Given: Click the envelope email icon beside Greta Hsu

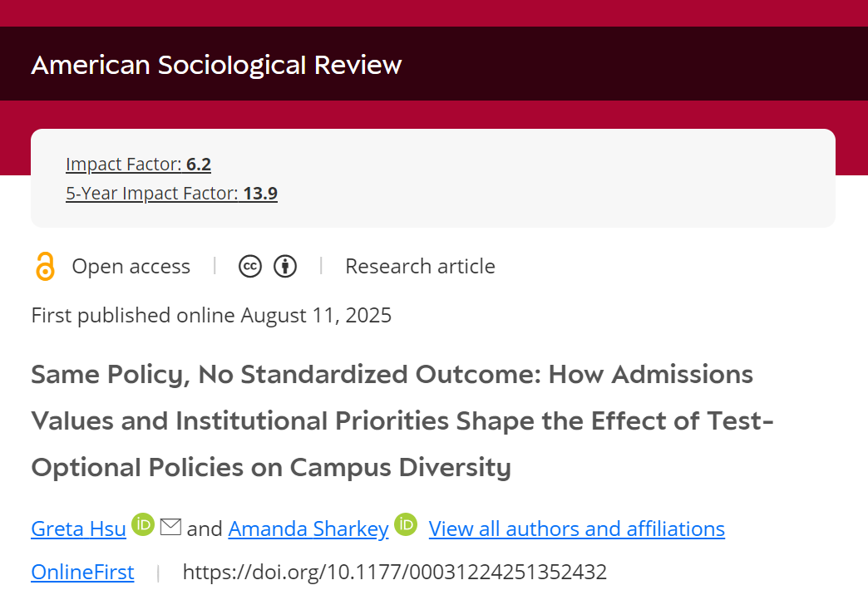Looking at the screenshot, I should 170,526.
